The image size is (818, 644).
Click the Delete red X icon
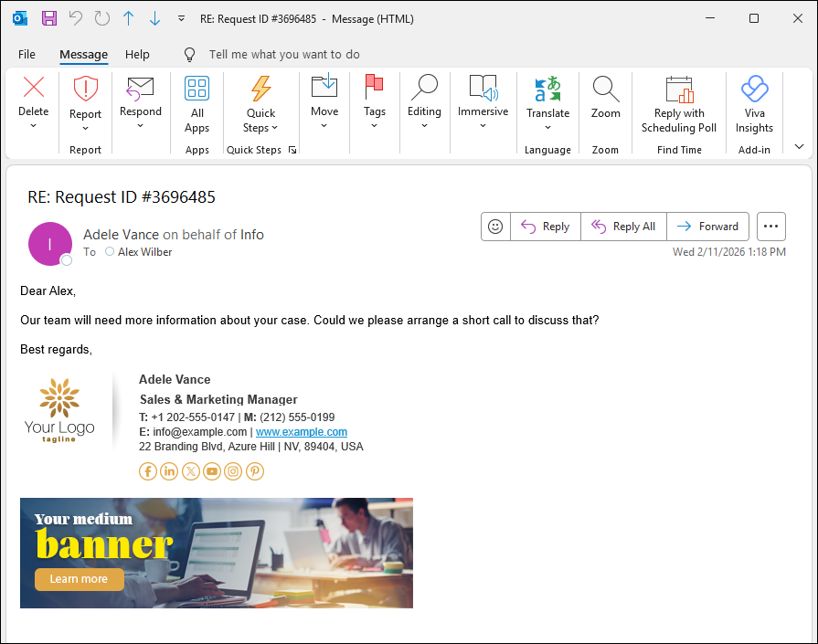[34, 87]
